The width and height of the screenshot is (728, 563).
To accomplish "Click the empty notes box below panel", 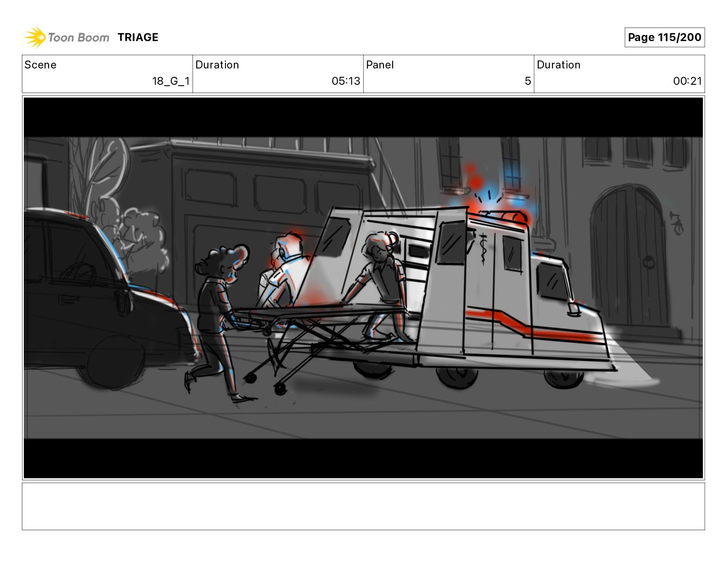I will (x=363, y=506).
